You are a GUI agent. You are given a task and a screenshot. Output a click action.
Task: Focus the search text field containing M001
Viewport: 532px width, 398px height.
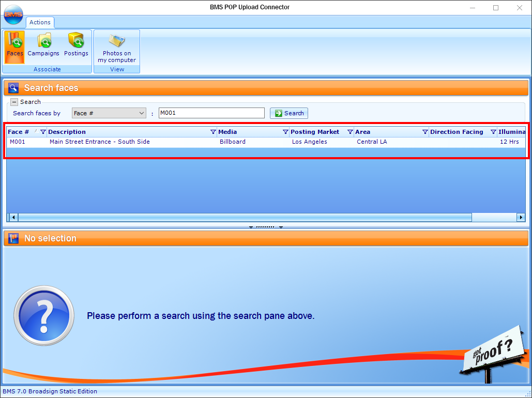point(211,113)
